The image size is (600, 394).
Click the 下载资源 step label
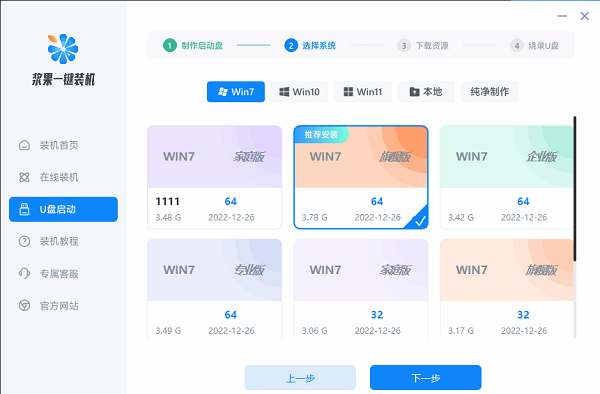[x=432, y=46]
